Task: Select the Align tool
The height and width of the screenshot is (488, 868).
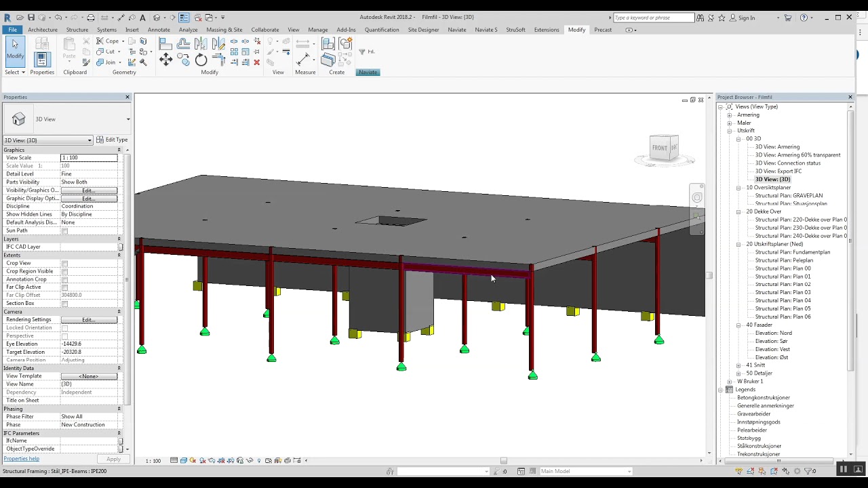Action: point(165,43)
